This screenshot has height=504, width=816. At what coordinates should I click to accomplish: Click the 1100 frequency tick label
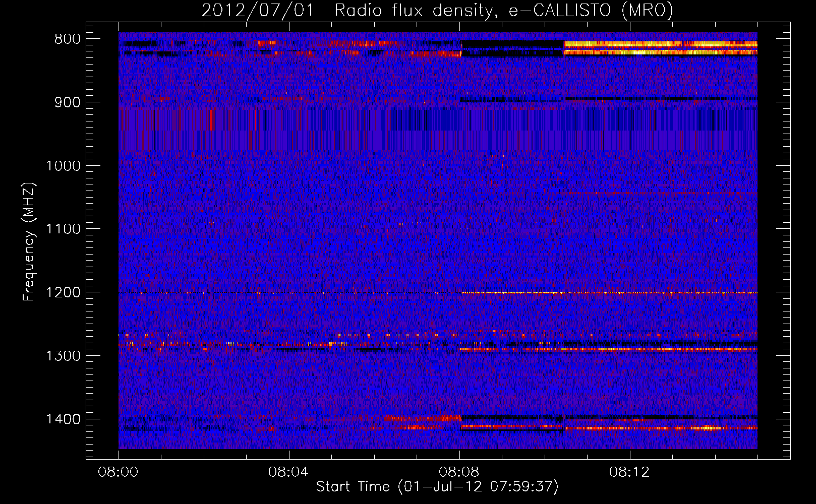point(63,229)
